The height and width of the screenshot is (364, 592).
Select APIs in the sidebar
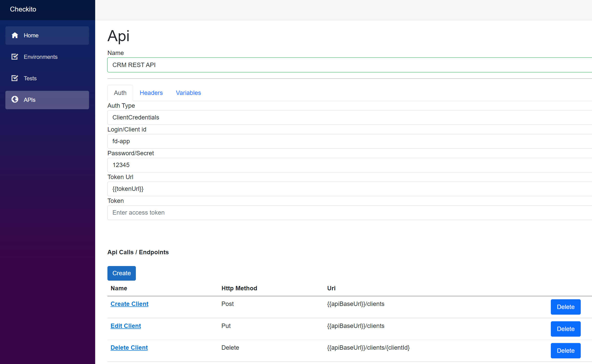[x=47, y=100]
